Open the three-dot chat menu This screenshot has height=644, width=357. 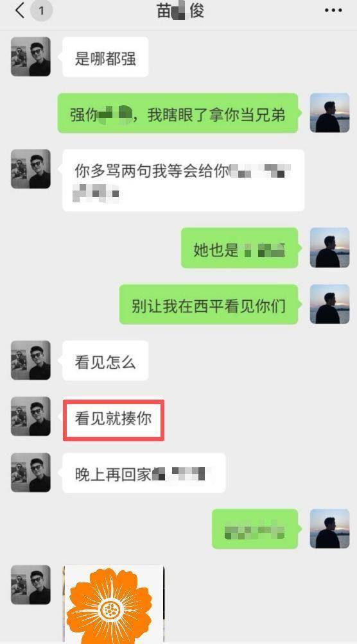click(x=333, y=11)
